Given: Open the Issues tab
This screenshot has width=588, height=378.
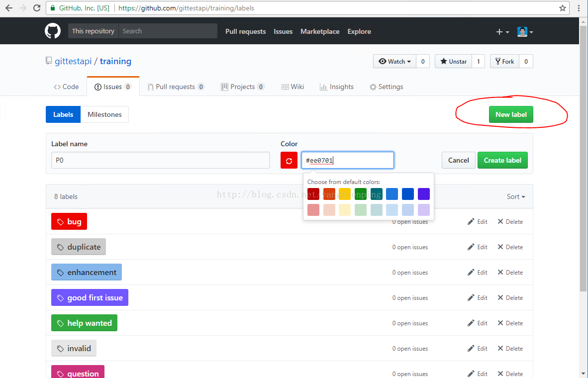Looking at the screenshot, I should tap(113, 87).
